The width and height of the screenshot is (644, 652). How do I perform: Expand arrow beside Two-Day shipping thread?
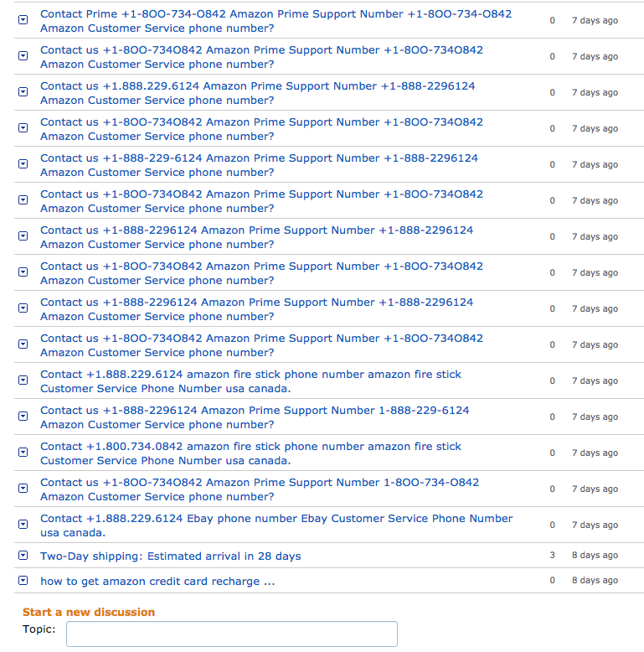pos(23,555)
